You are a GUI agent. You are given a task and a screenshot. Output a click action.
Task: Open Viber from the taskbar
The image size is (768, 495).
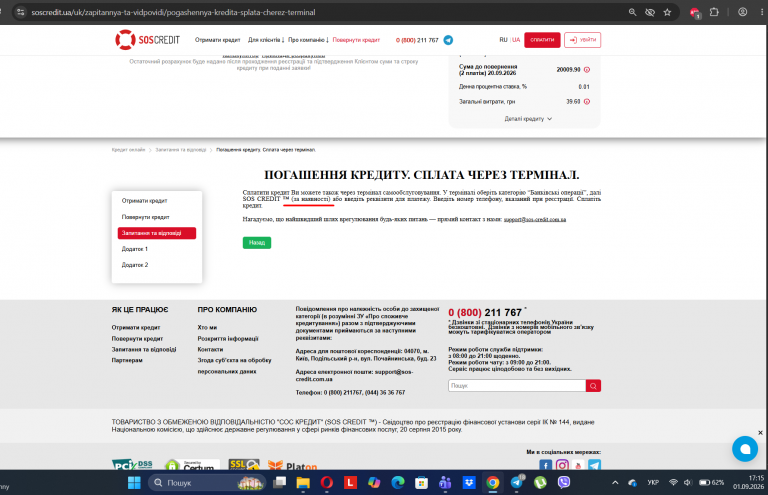564,483
